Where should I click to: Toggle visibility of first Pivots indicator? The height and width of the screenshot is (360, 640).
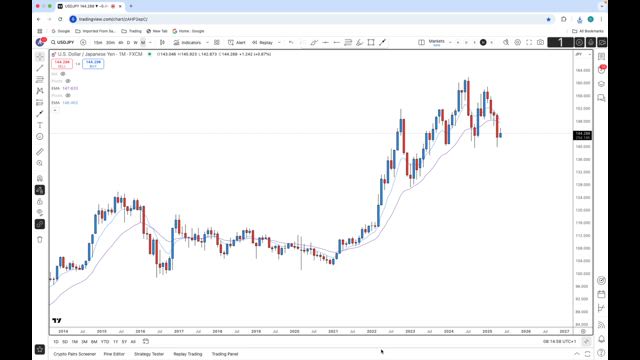click(x=68, y=81)
